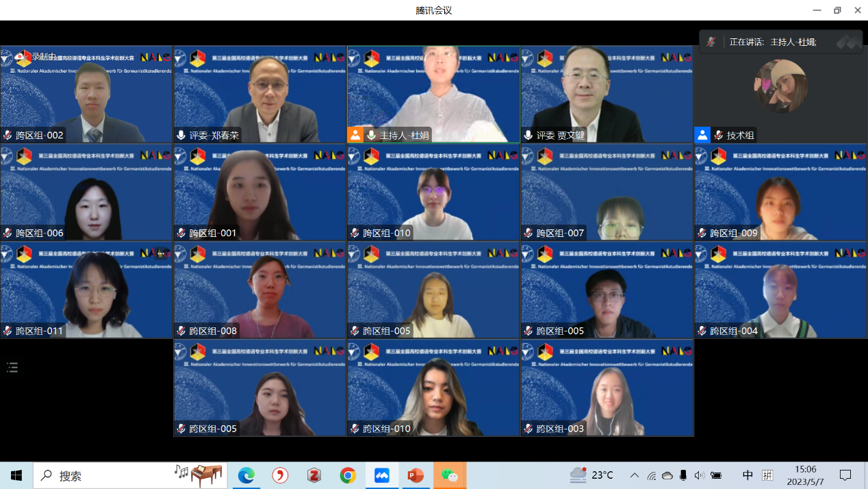
Task: Open Tencent Meeting from the taskbar
Action: [381, 475]
